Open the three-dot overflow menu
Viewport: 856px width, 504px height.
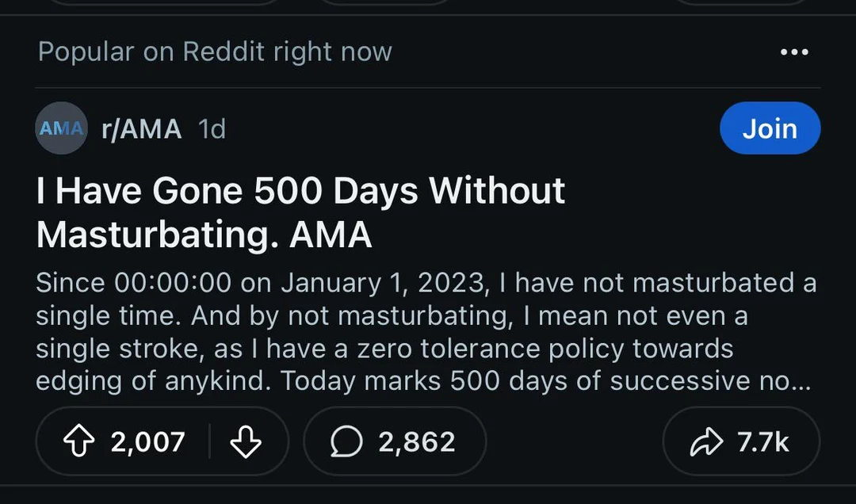coord(794,52)
